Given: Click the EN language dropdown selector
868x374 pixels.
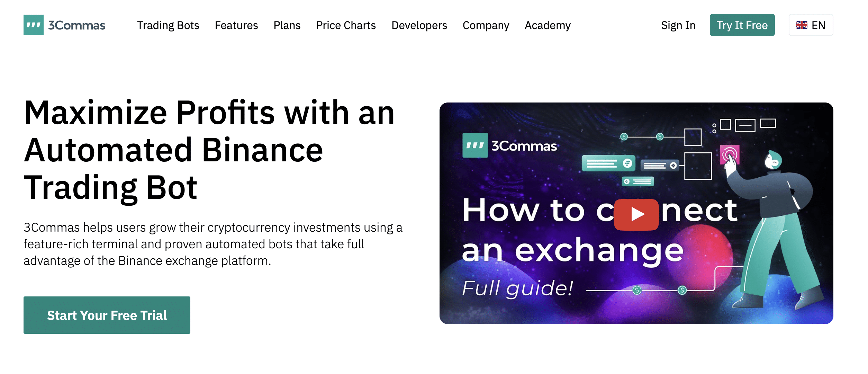Looking at the screenshot, I should point(811,24).
